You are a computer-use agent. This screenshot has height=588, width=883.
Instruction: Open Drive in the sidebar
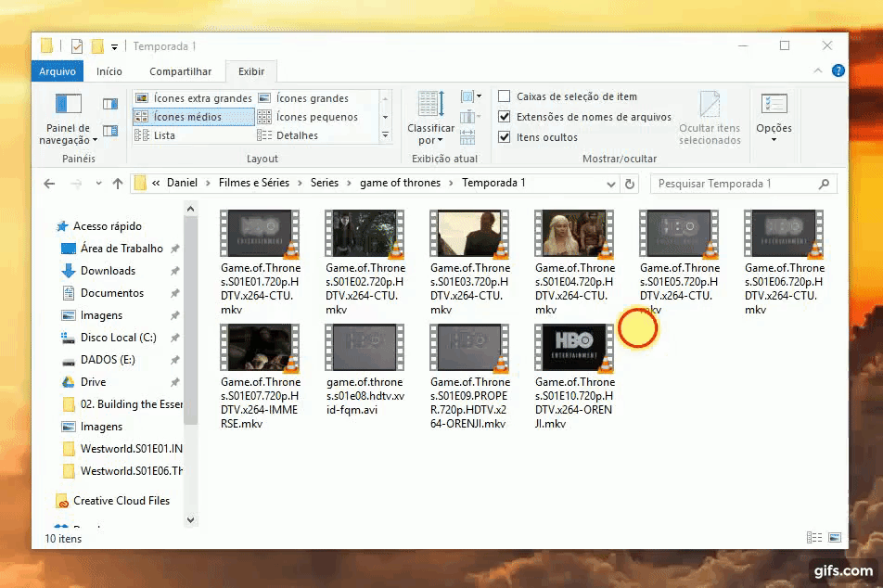pos(93,382)
